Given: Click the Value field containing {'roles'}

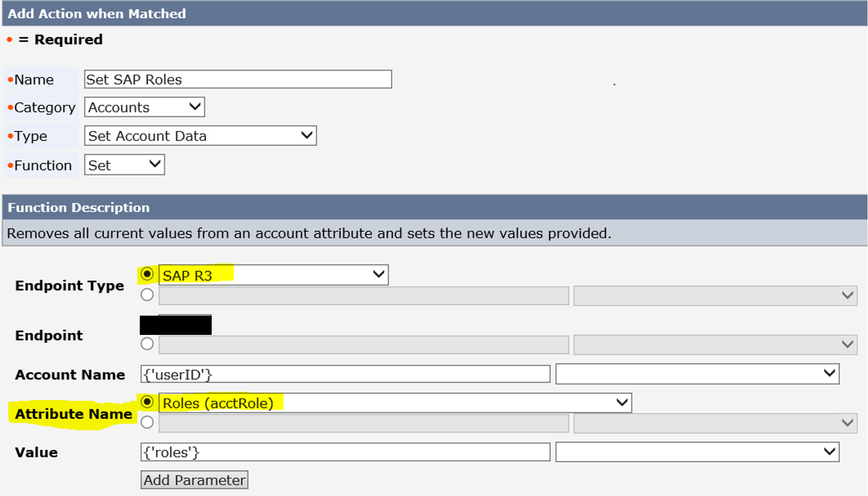Looking at the screenshot, I should pos(345,452).
